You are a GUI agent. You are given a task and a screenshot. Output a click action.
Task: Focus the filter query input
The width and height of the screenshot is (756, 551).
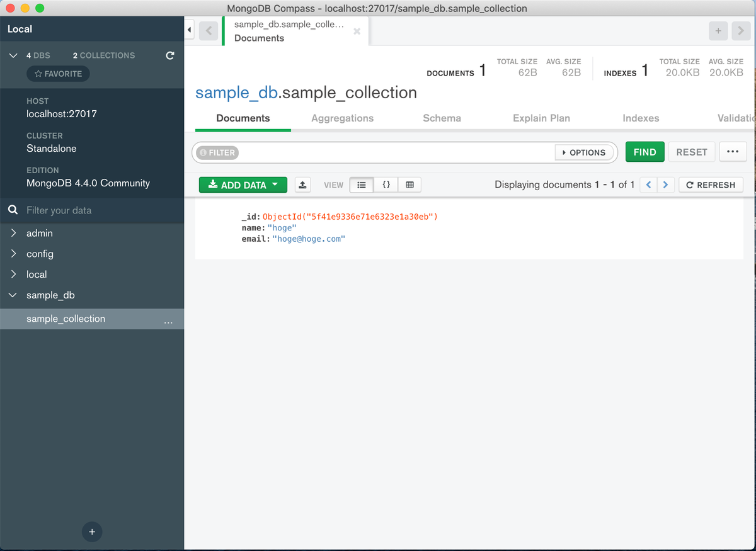[395, 152]
